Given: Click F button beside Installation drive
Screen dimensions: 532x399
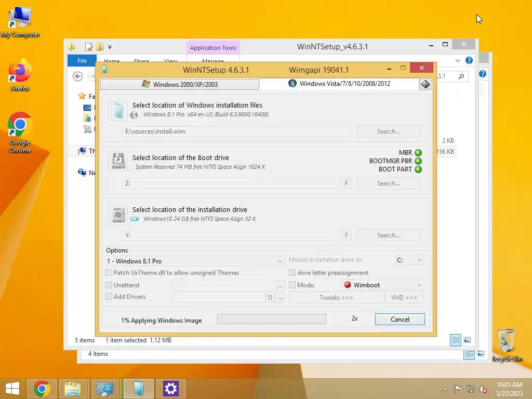Looking at the screenshot, I should 347,235.
